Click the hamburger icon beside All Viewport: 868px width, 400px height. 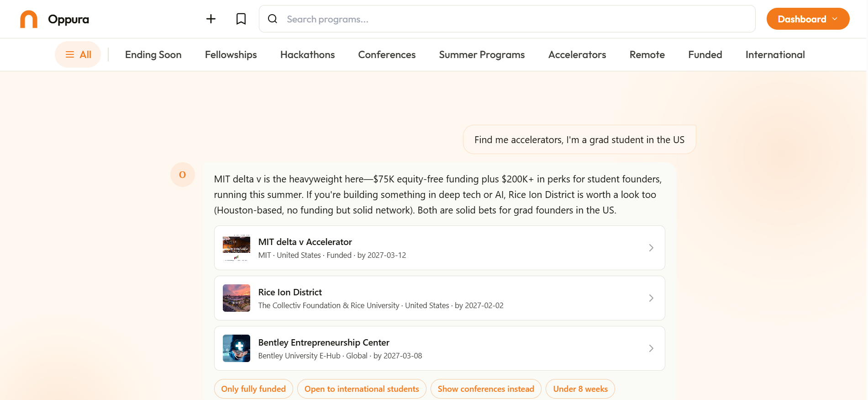click(70, 55)
